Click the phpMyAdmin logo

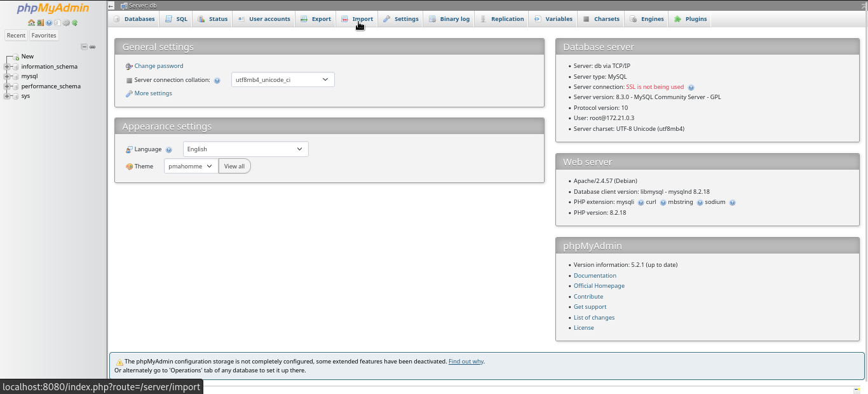click(x=53, y=8)
